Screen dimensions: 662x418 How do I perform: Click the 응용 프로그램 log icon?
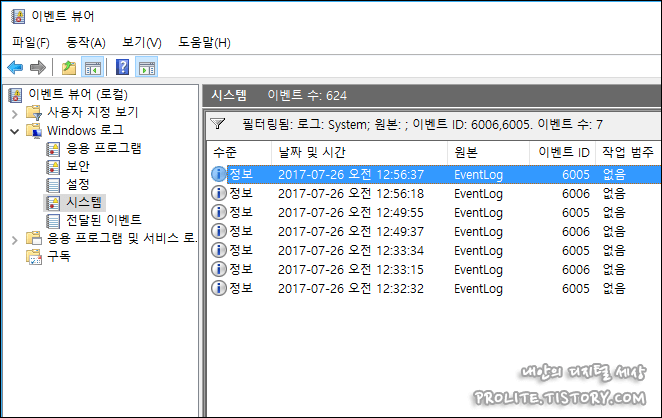pyautogui.click(x=53, y=149)
